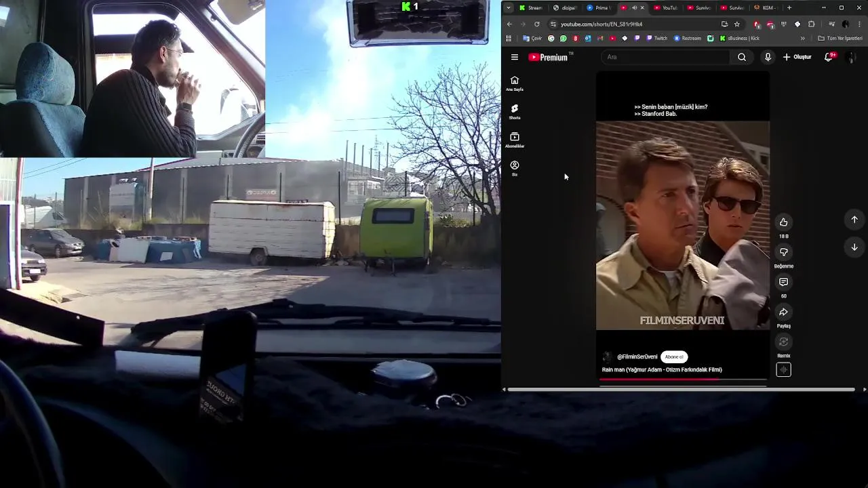Open YouTube hamburger guide menu
This screenshot has height=488, width=868.
tap(515, 57)
